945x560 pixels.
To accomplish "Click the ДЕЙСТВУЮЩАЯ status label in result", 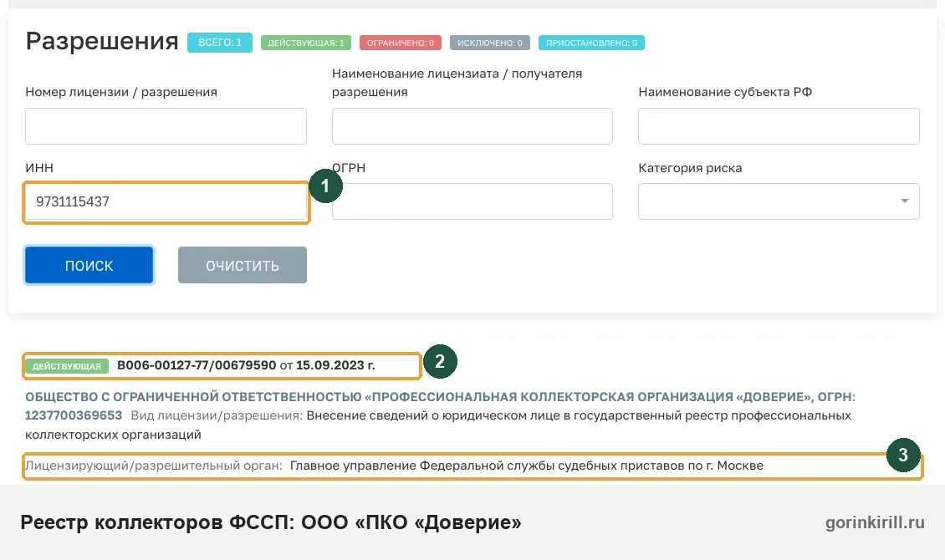I will [x=67, y=366].
